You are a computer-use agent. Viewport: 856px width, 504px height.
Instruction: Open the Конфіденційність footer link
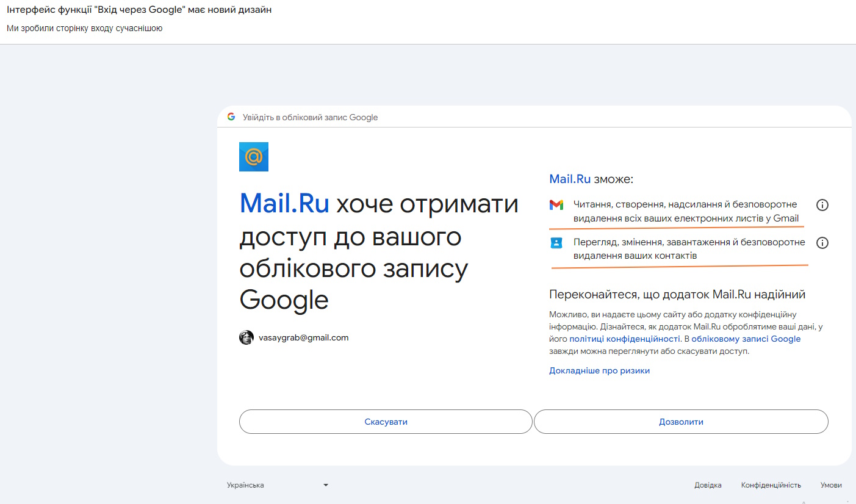click(771, 485)
